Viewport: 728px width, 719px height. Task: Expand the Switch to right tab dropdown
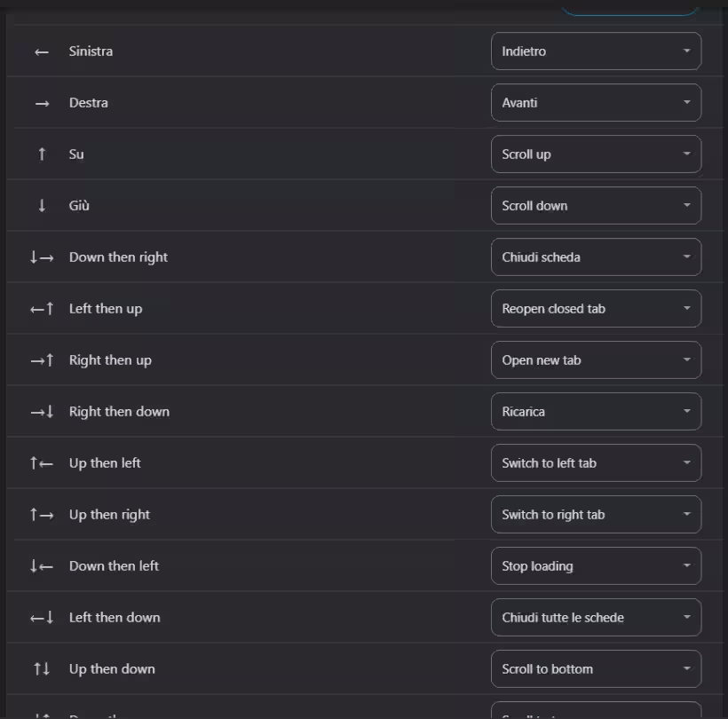click(596, 514)
